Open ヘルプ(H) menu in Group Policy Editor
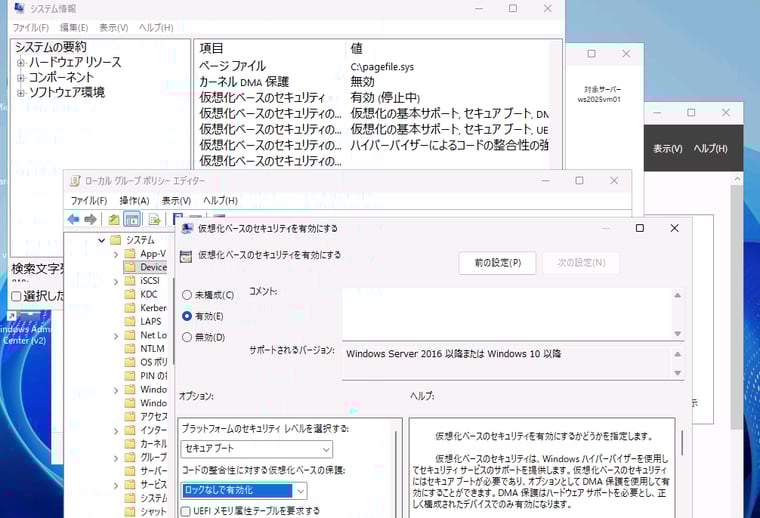The image size is (760, 518). click(220, 201)
